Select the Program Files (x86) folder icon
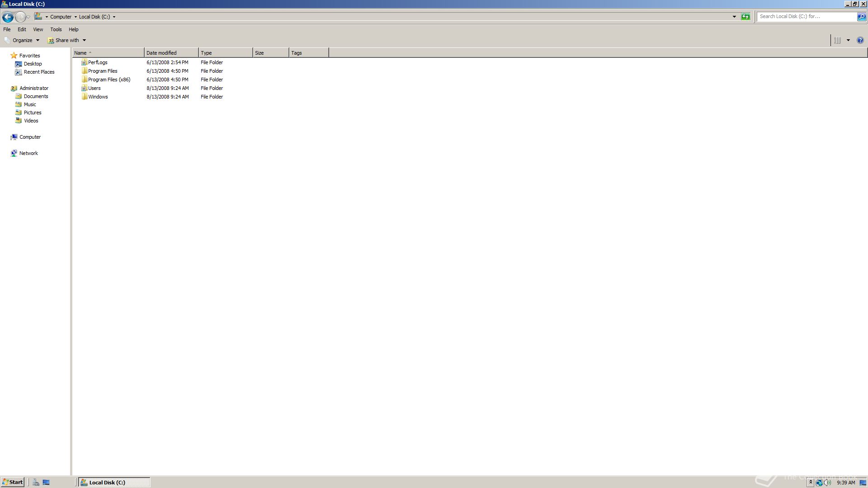 tap(84, 80)
